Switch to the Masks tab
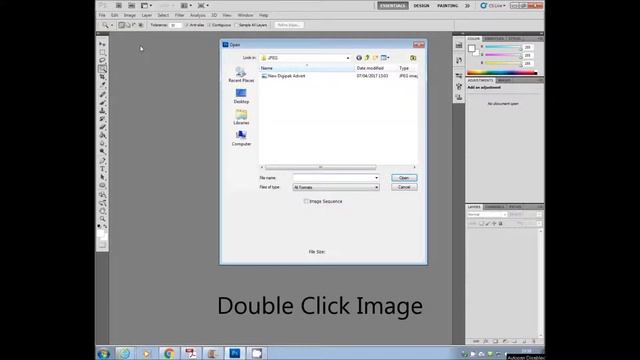This screenshot has height=360, width=640. pos(505,80)
